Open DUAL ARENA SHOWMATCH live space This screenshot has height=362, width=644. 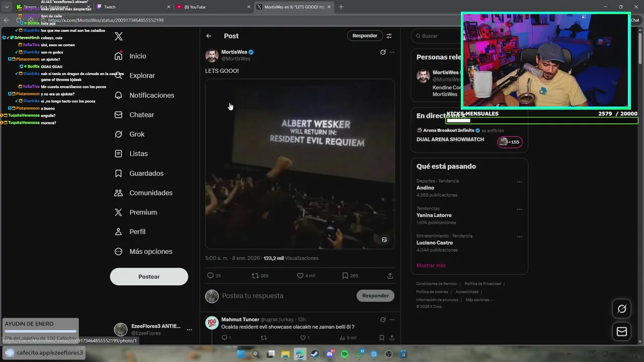pos(450,140)
